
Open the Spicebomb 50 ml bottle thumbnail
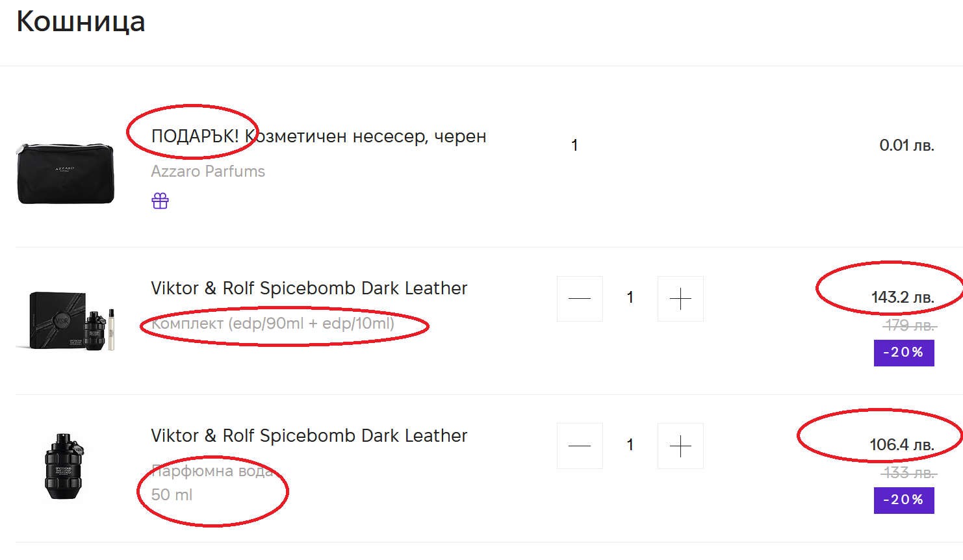(x=64, y=468)
